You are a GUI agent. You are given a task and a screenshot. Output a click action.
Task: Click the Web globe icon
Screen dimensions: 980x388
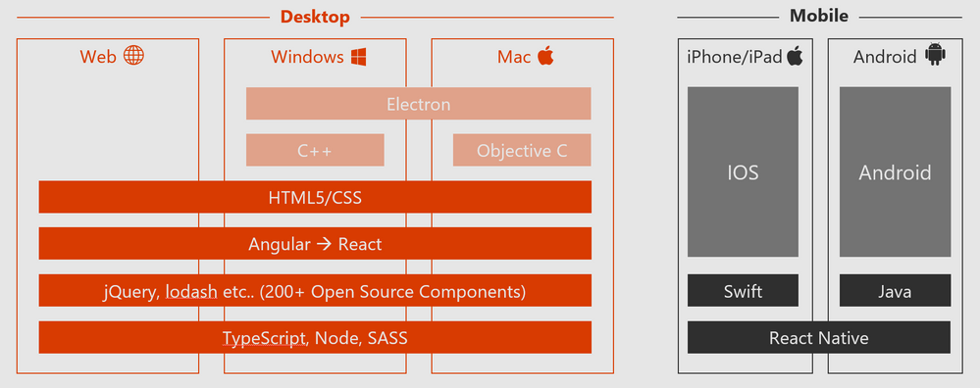pos(133,56)
